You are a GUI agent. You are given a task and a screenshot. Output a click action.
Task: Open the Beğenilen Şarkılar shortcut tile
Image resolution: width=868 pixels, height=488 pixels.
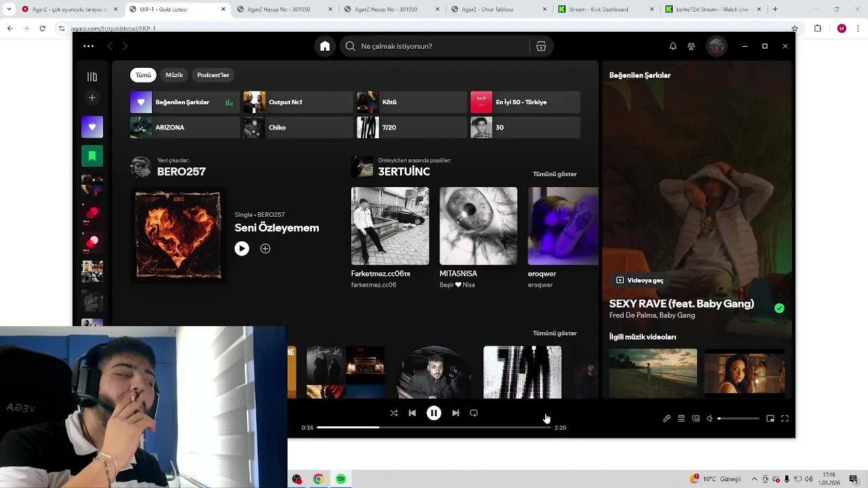pyautogui.click(x=184, y=102)
